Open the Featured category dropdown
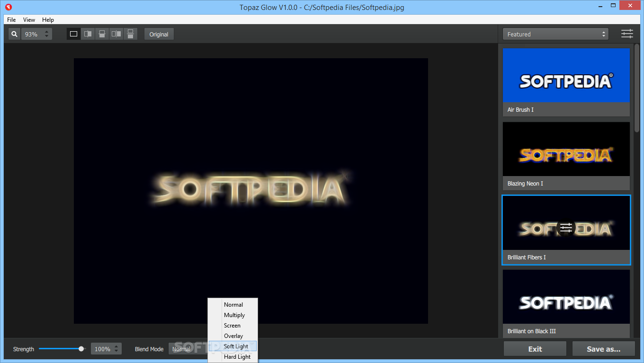 (556, 34)
